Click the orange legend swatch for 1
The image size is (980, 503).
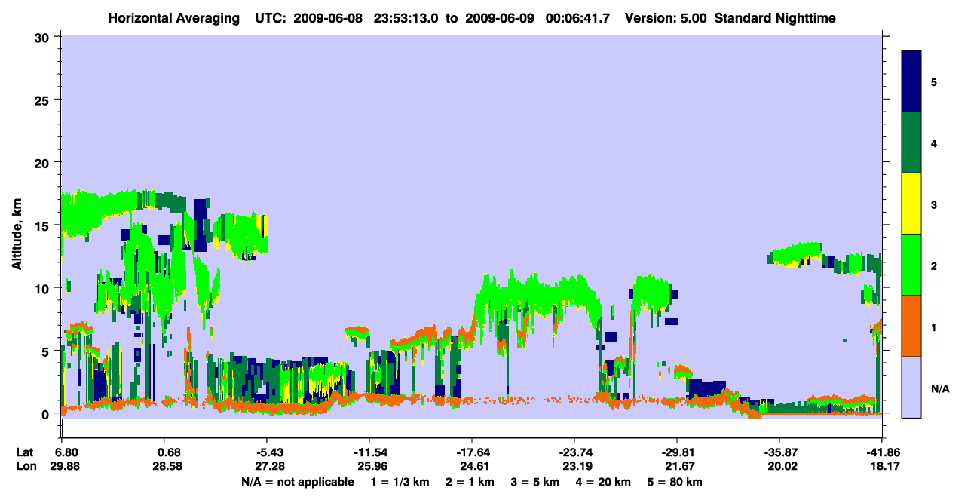tap(911, 326)
